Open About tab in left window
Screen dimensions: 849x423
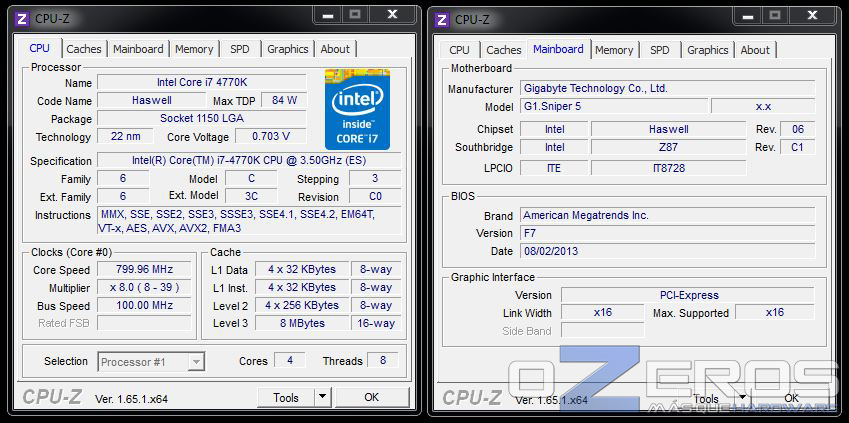tap(335, 49)
